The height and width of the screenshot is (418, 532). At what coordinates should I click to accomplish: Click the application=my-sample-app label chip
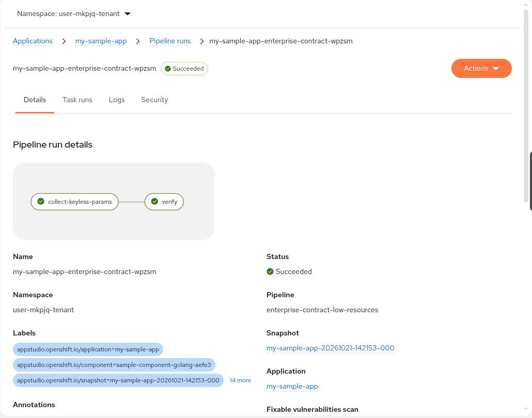[88, 349]
